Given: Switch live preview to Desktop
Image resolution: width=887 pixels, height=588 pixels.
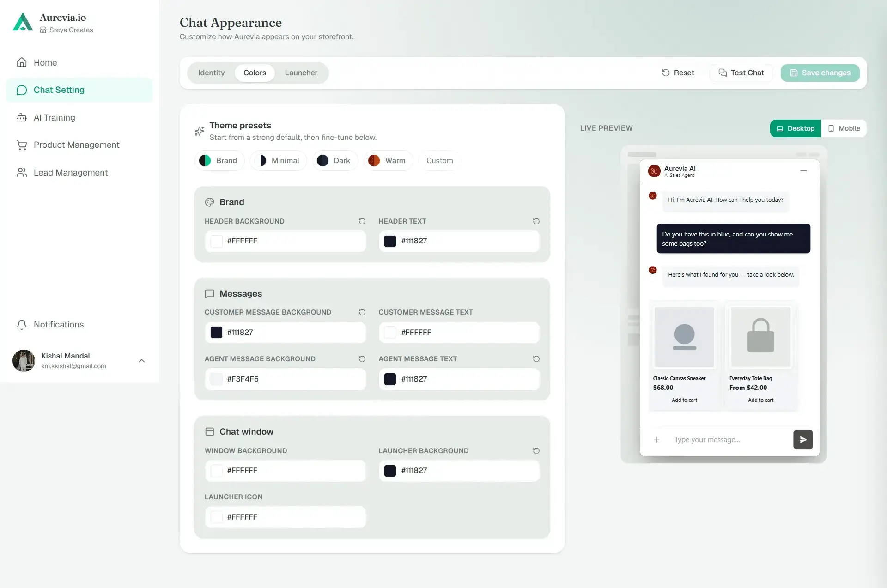Looking at the screenshot, I should pyautogui.click(x=796, y=128).
